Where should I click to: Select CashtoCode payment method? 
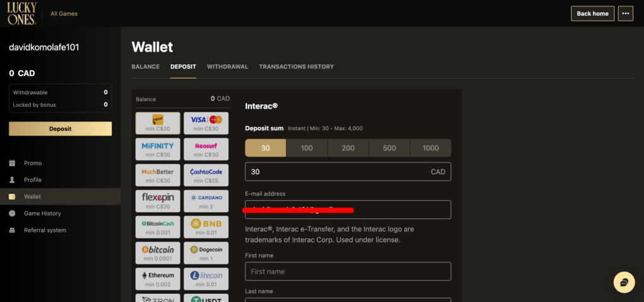pos(206,176)
